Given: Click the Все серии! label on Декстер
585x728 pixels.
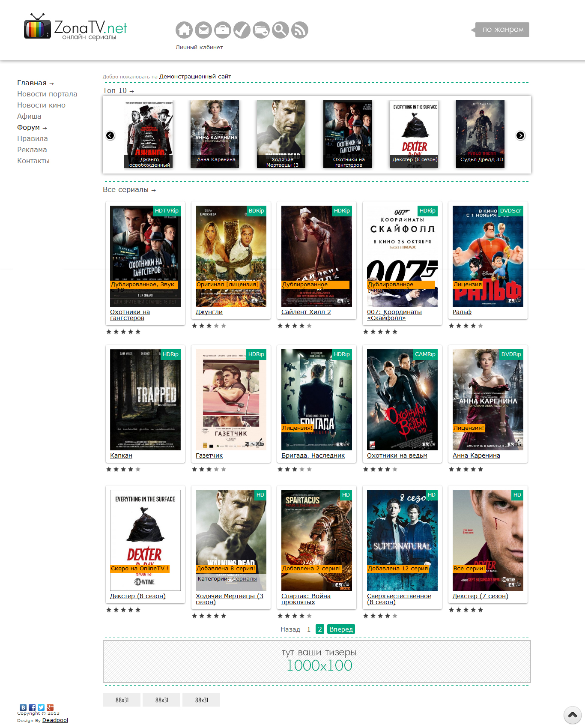Looking at the screenshot, I should [469, 569].
